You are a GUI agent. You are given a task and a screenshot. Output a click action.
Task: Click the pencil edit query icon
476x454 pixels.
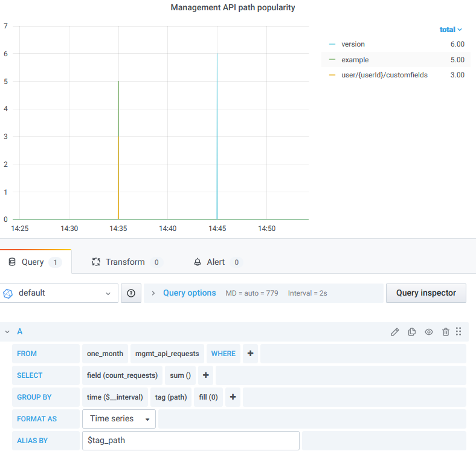coord(395,332)
